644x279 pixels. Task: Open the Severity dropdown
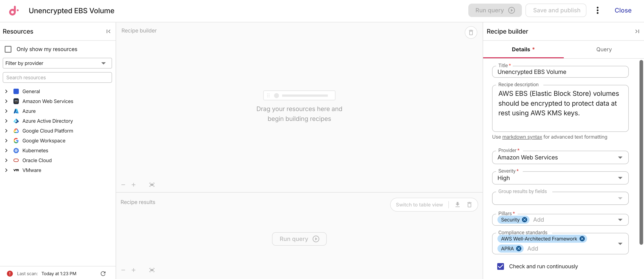pyautogui.click(x=560, y=178)
